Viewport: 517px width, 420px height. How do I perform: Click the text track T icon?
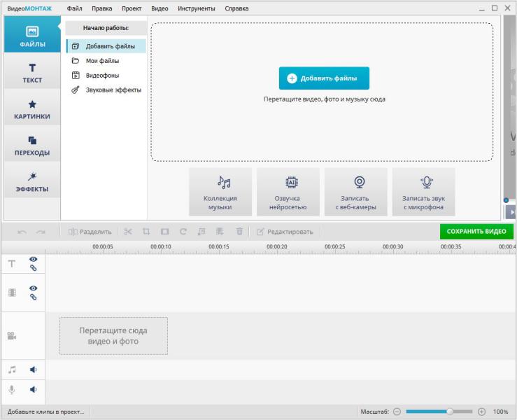point(12,264)
